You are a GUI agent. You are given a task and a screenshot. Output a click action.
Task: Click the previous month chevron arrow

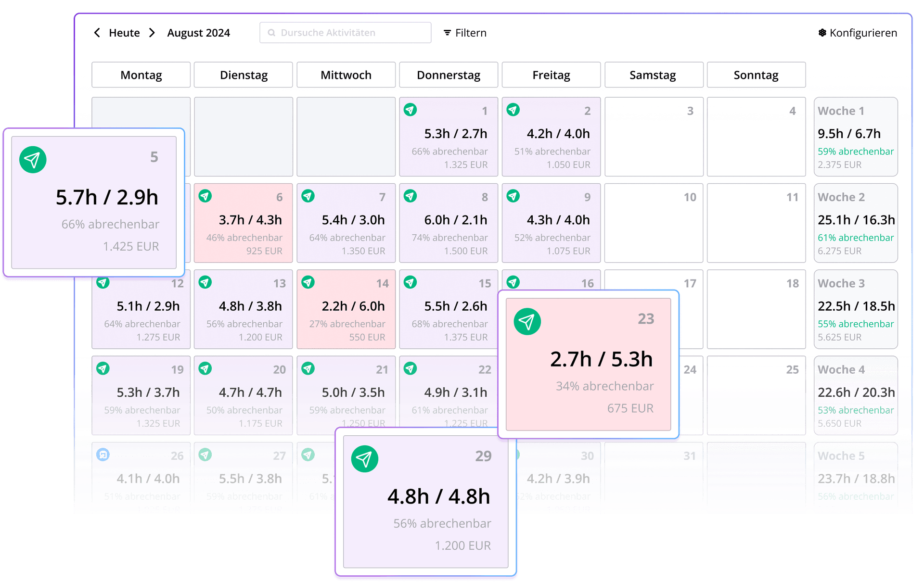tap(97, 33)
